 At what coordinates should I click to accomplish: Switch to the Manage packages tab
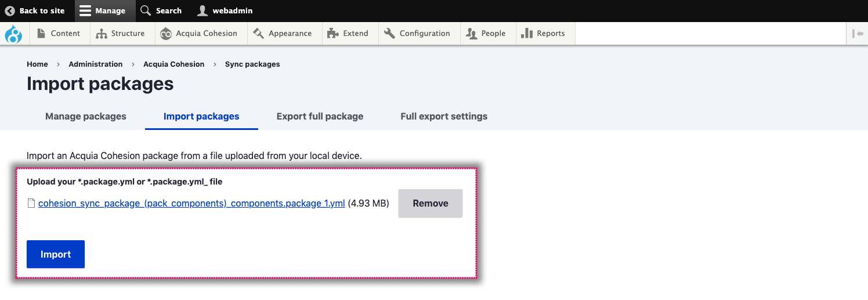point(86,116)
